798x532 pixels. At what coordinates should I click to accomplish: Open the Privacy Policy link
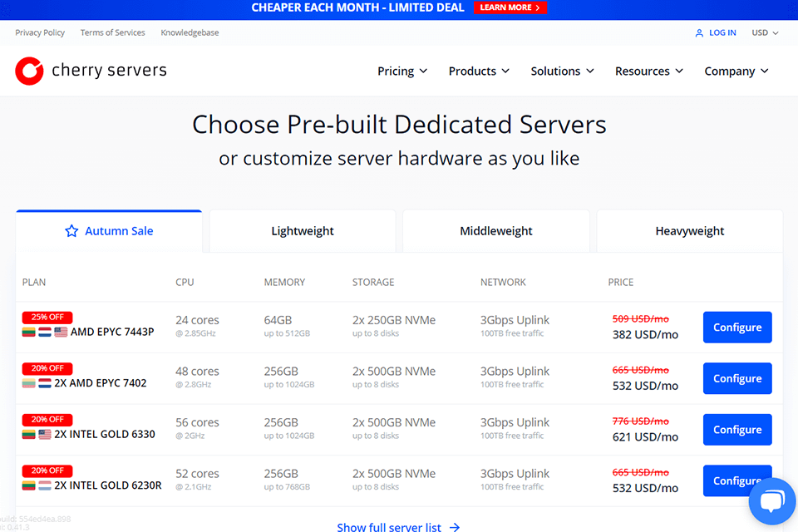pyautogui.click(x=40, y=32)
